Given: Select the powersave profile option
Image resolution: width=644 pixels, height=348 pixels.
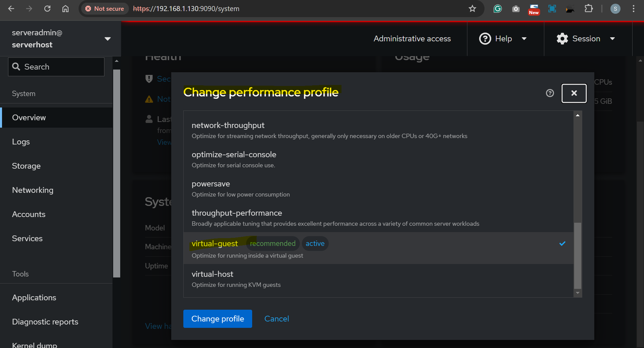Looking at the screenshot, I should click(378, 188).
